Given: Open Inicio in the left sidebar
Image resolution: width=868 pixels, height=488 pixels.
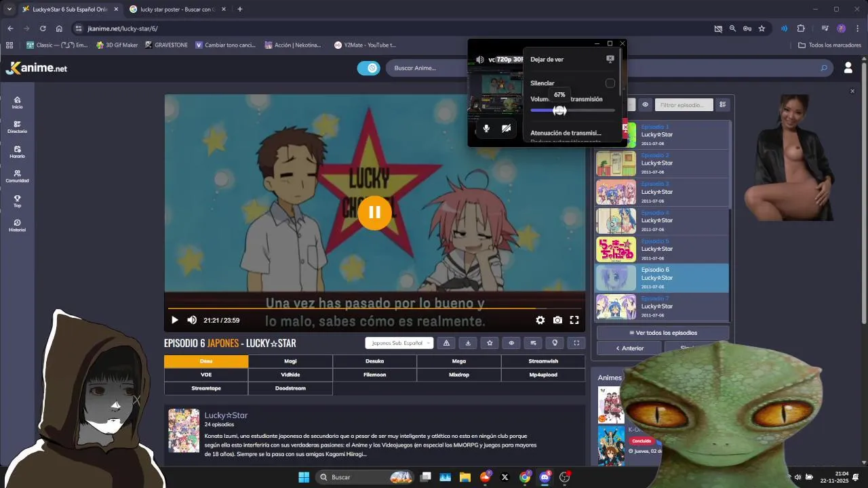Looking at the screenshot, I should (17, 102).
